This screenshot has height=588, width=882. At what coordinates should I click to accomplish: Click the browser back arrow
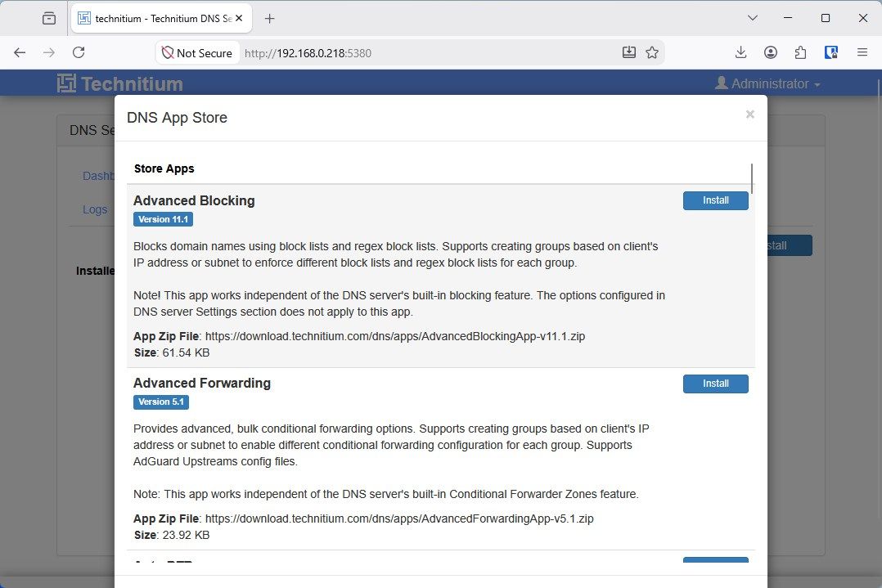[20, 53]
